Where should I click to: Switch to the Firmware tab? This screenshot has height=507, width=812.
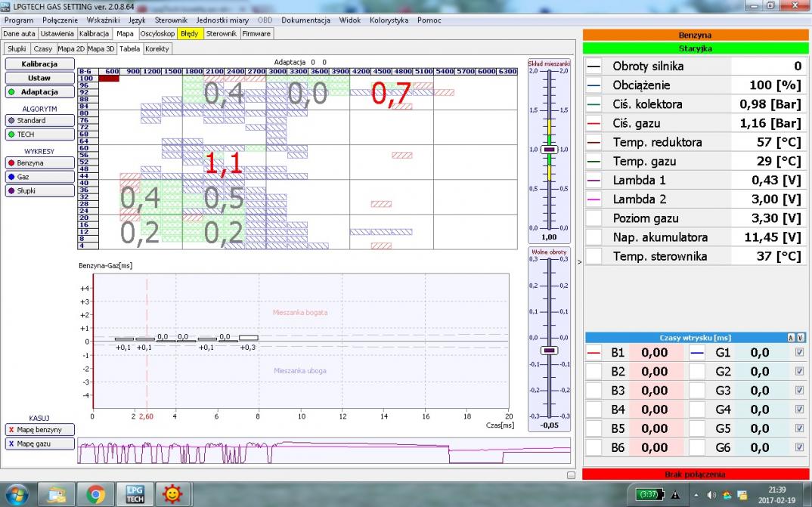(256, 34)
